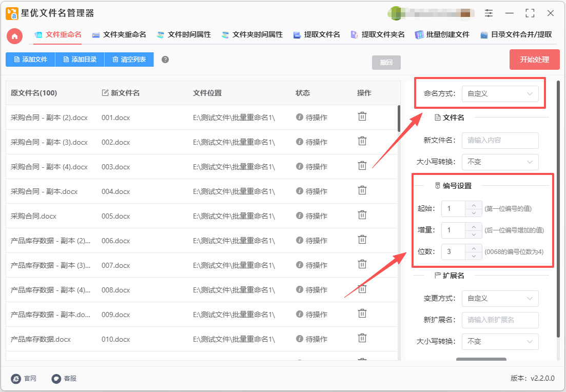The image size is (566, 392).
Task: Delete row 产品库存数据 - 副本 (2)
Action: tap(362, 240)
